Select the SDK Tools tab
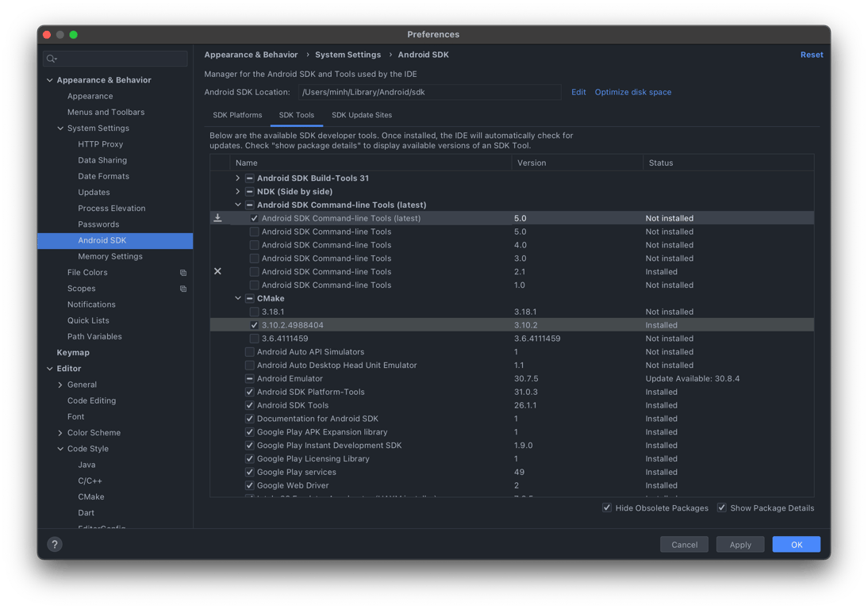 [x=297, y=115]
